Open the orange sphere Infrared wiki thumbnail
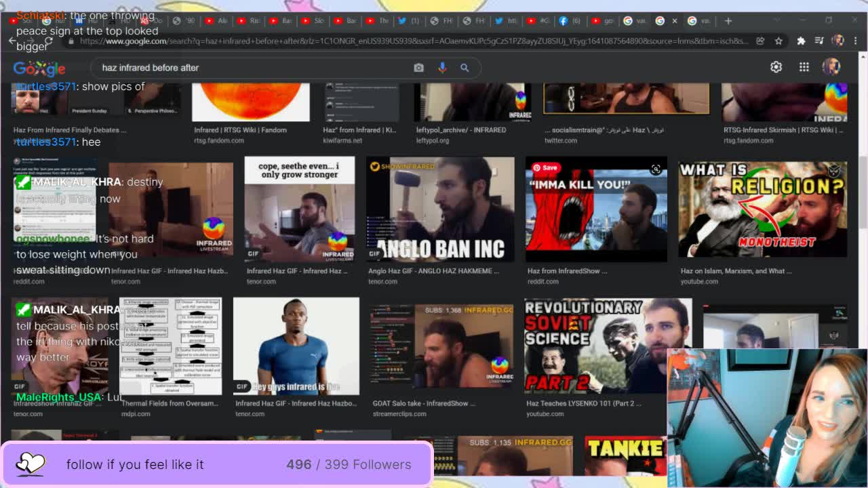The width and height of the screenshot is (868, 488). (251, 102)
